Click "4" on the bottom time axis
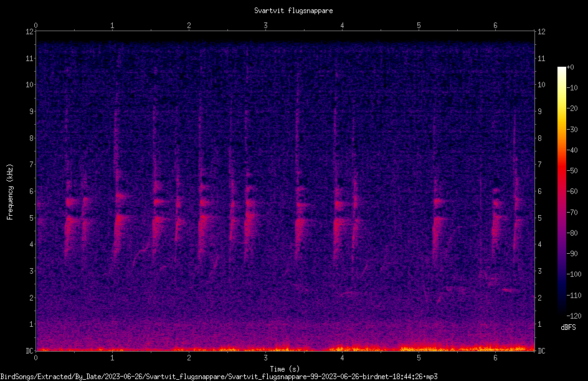The image size is (588, 381). [x=342, y=358]
